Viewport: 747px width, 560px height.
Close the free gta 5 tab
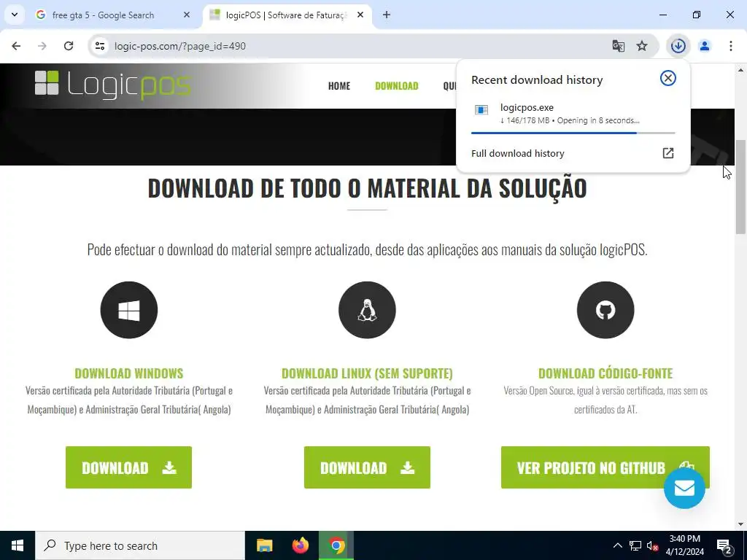tap(187, 15)
